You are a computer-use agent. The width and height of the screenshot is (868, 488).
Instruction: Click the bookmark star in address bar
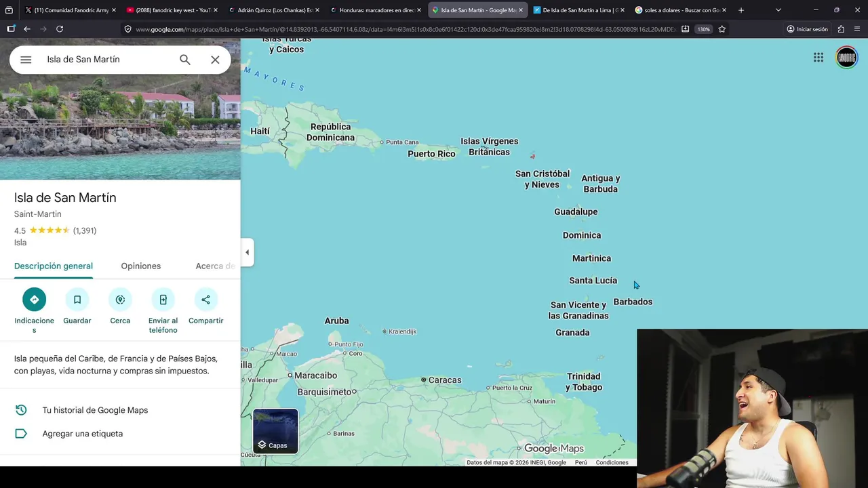(x=722, y=29)
